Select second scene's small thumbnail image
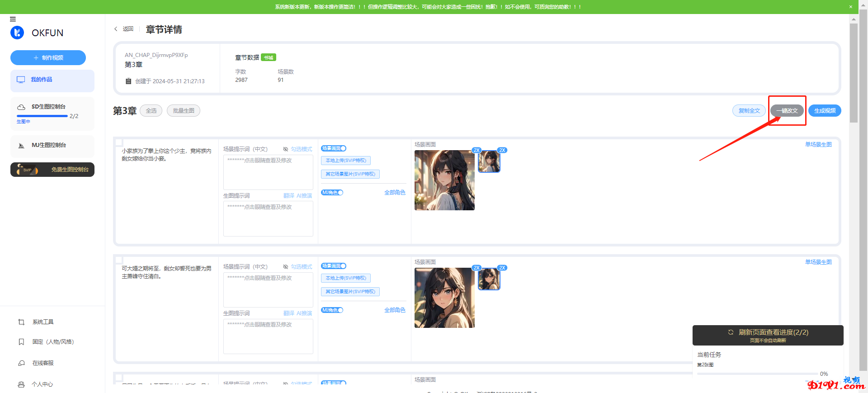868x393 pixels. tap(489, 279)
